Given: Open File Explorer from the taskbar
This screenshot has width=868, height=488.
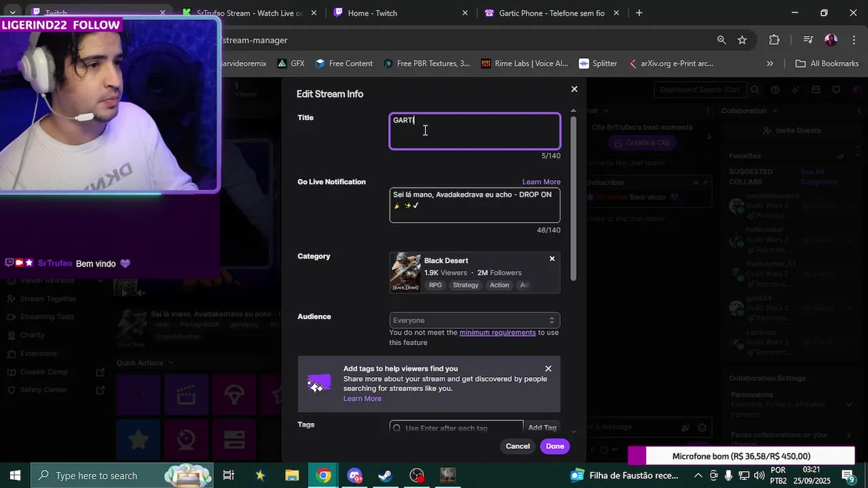Looking at the screenshot, I should point(292,475).
